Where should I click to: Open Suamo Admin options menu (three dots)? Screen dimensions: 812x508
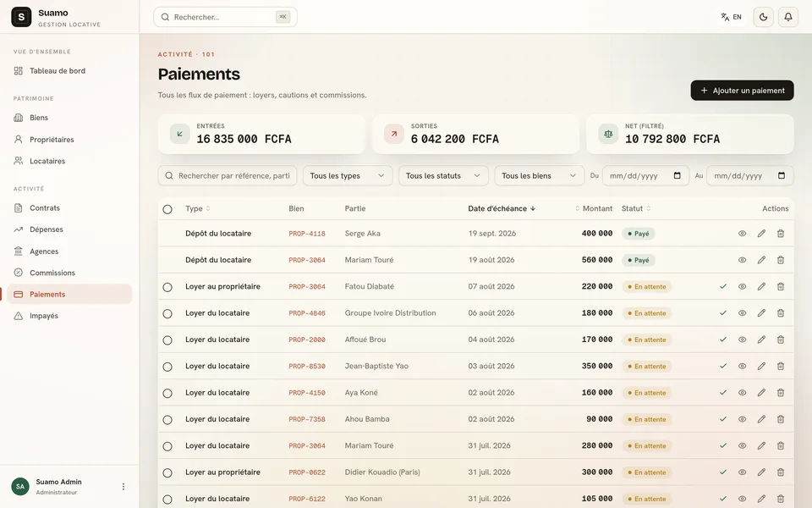coord(123,486)
